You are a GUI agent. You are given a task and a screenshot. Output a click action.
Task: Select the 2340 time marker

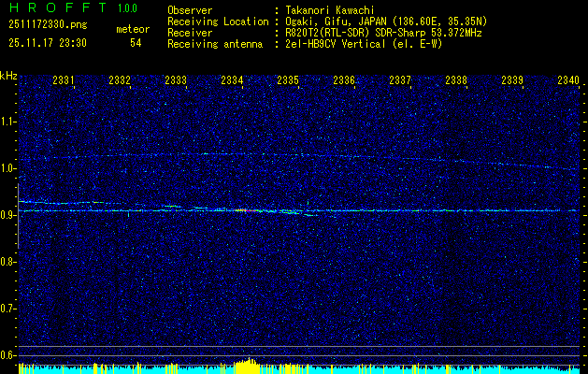[x=567, y=81]
